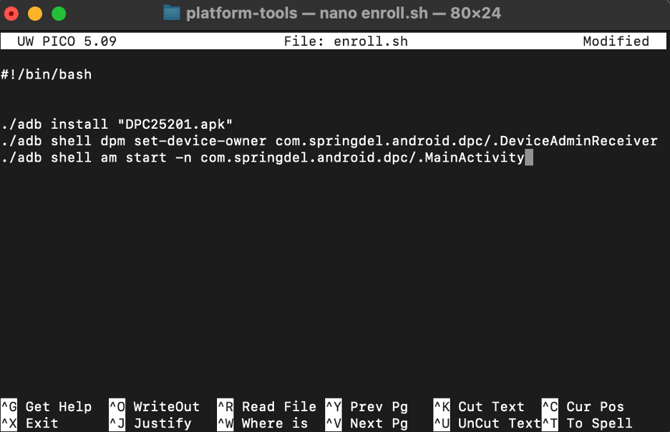Screen dimensions: 670x432
Task: Place cursor on the #!/bin/bash line
Action: point(46,74)
